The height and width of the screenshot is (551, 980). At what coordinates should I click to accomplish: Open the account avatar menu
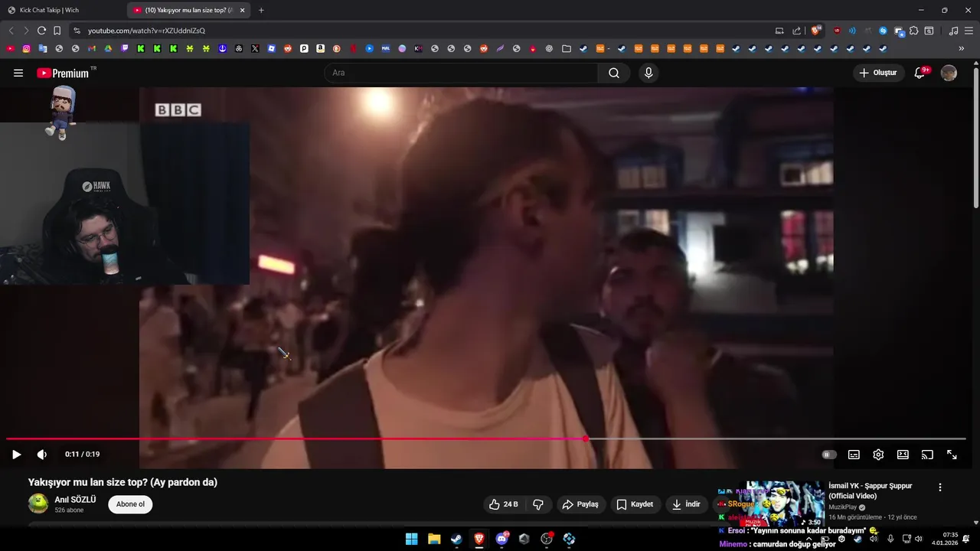pos(949,73)
